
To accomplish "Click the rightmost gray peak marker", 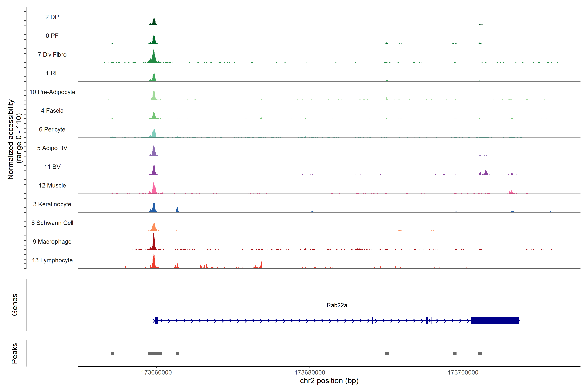I will [x=480, y=353].
